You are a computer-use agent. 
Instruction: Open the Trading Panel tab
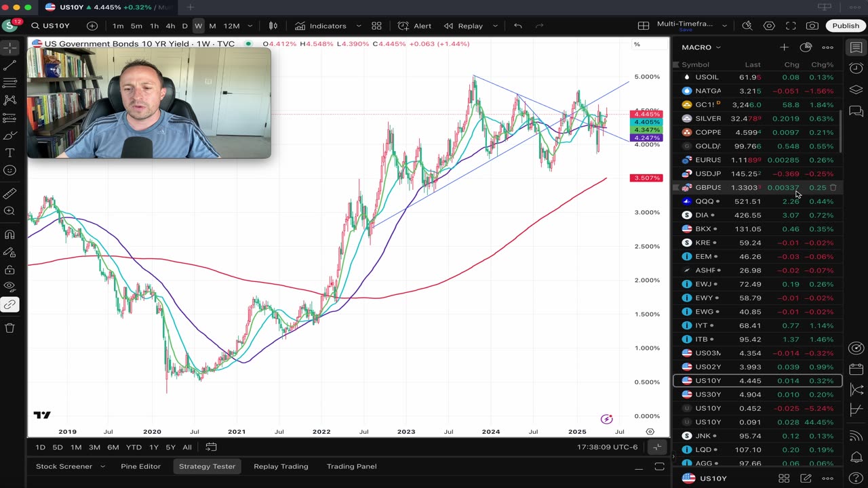point(351,466)
